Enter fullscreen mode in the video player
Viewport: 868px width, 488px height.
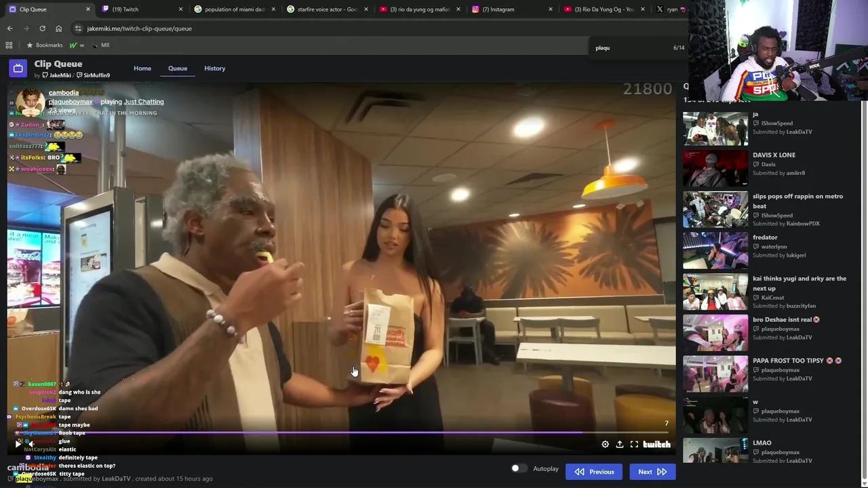point(634,445)
